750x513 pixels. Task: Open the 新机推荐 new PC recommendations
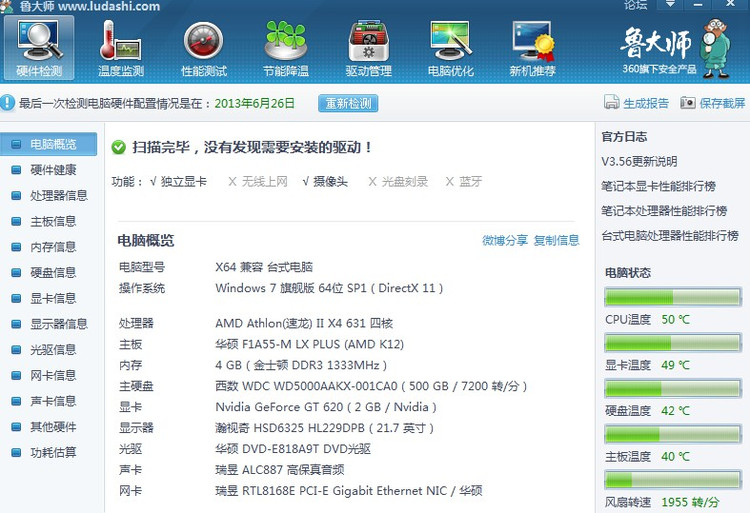(x=532, y=48)
